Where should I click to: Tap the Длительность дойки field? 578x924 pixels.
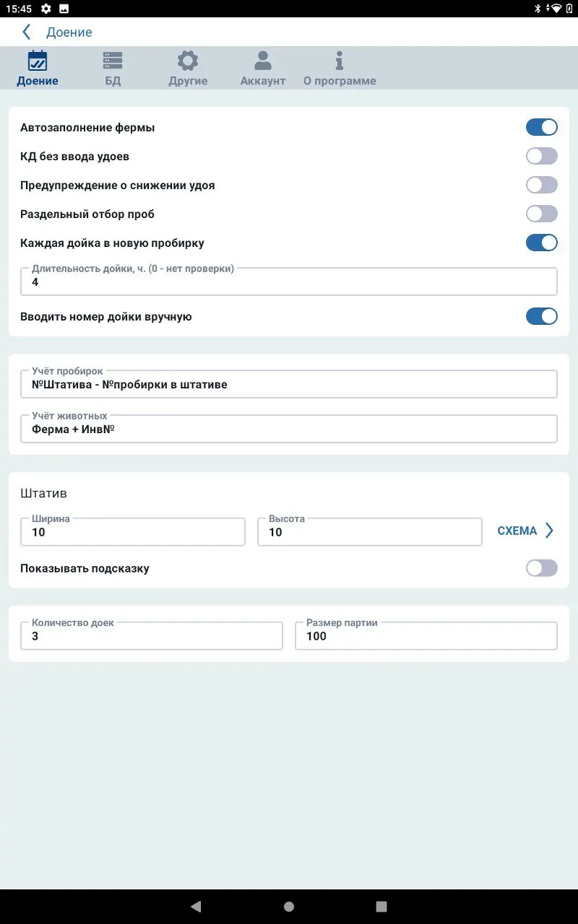(289, 282)
